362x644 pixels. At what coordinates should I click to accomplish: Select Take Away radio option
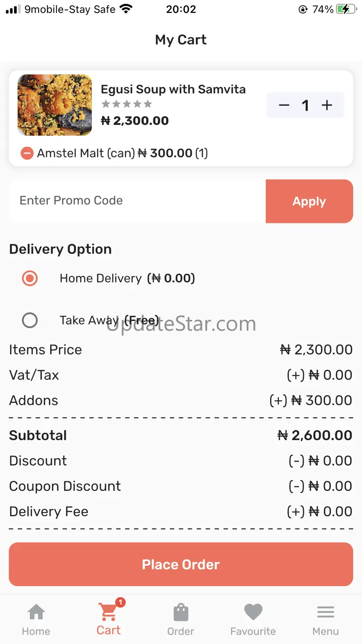pos(30,320)
